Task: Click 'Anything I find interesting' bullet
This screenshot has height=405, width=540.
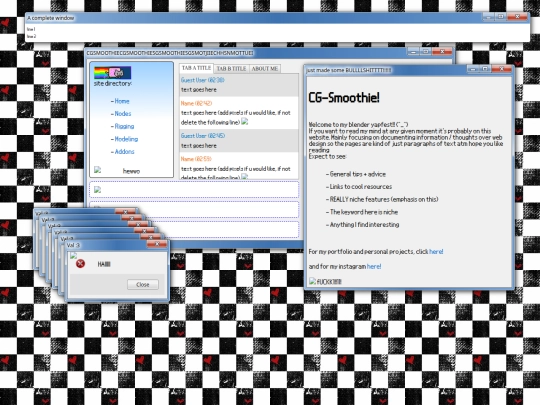Action: click(x=364, y=225)
